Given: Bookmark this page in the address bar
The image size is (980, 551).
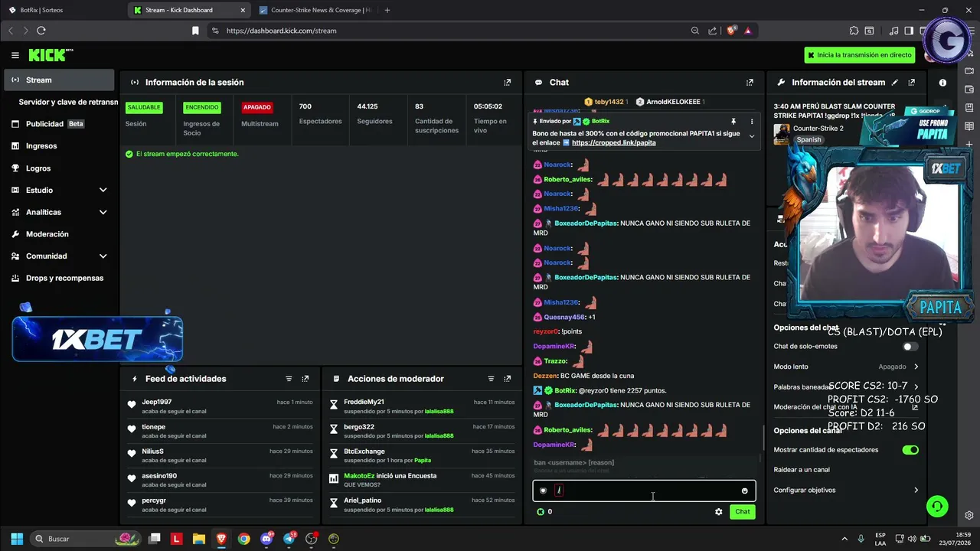Looking at the screenshot, I should tap(195, 31).
